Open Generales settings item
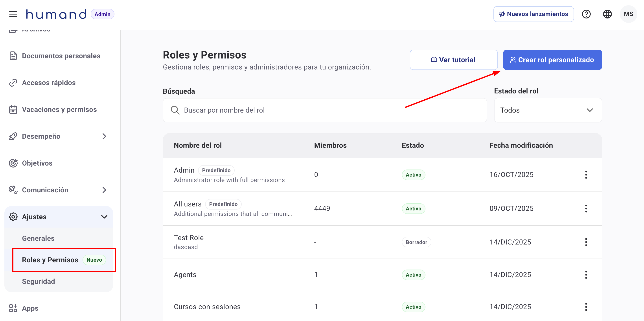 38,238
